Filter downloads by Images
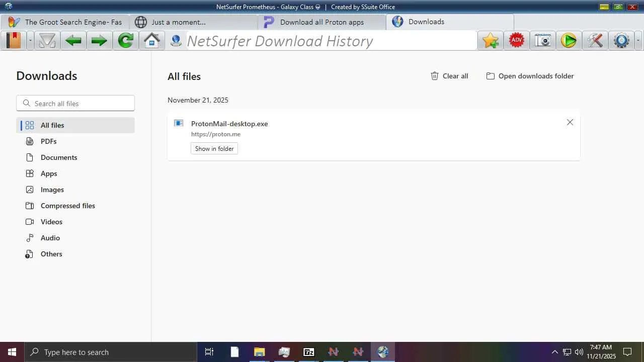644x362 pixels. pyautogui.click(x=75, y=190)
